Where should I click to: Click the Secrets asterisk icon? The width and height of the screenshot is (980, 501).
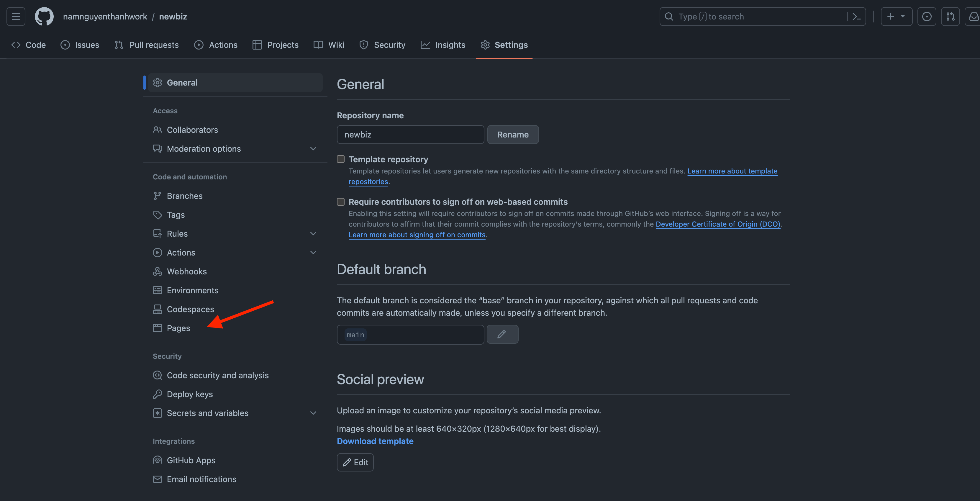point(157,413)
